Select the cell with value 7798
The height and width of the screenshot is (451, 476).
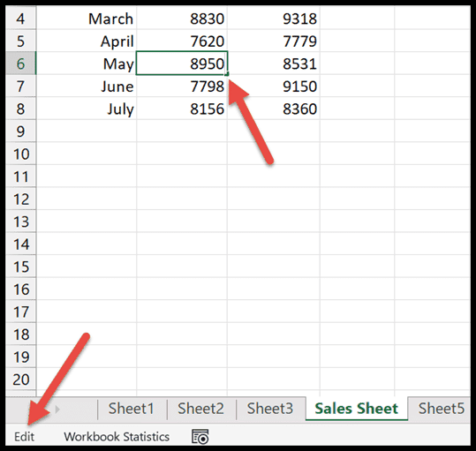tap(182, 86)
